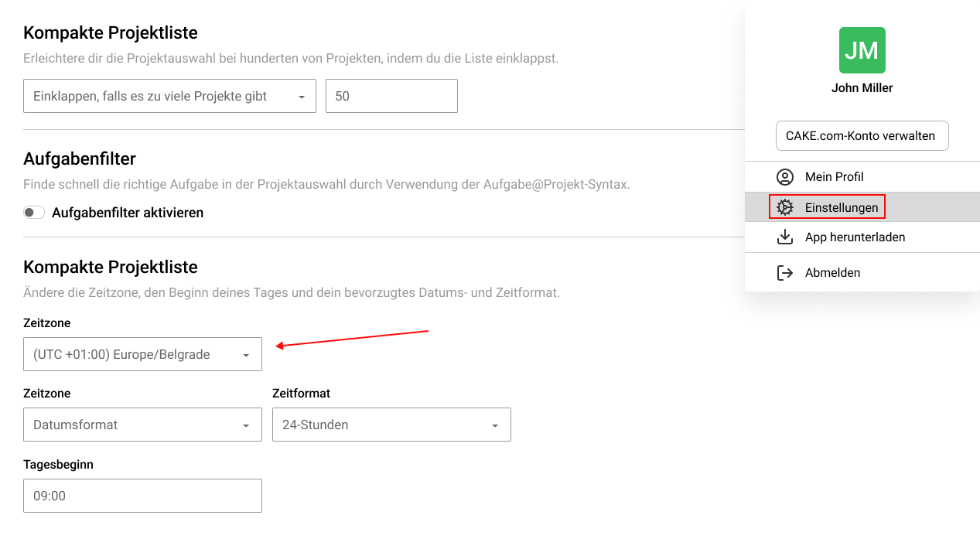
Task: Click the gear icon beside Einstellungen
Action: point(785,207)
